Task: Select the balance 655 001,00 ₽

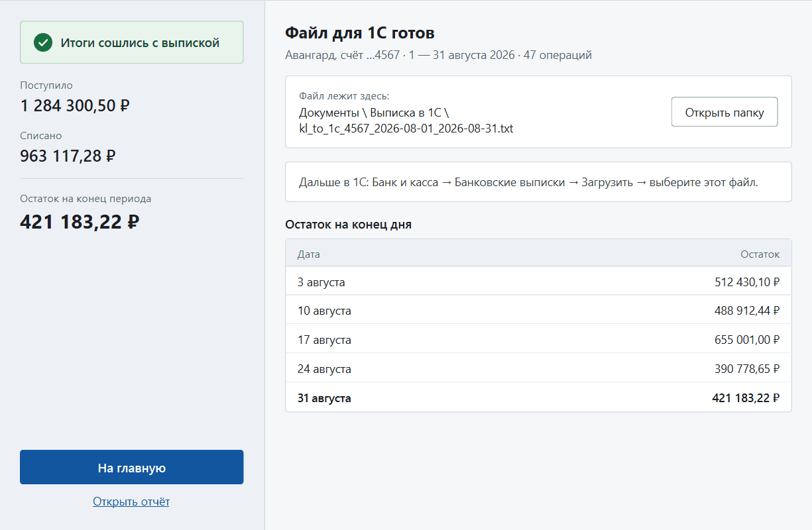Action: coord(747,340)
